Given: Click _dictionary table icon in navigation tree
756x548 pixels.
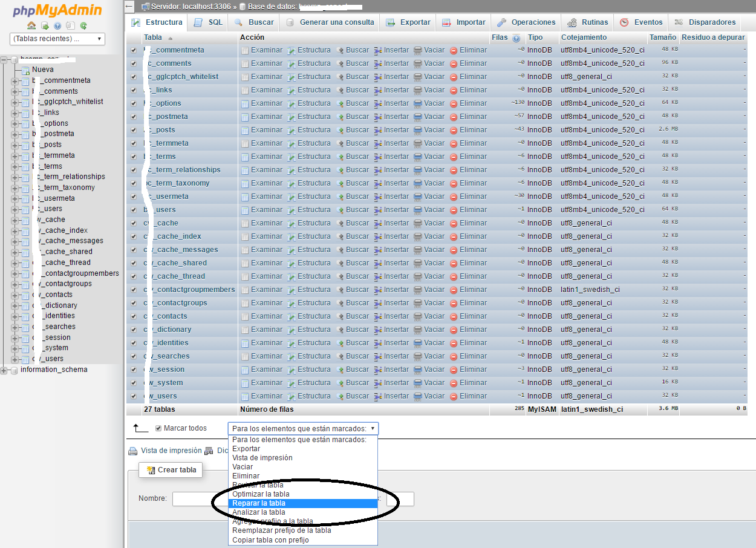Looking at the screenshot, I should tap(25, 305).
